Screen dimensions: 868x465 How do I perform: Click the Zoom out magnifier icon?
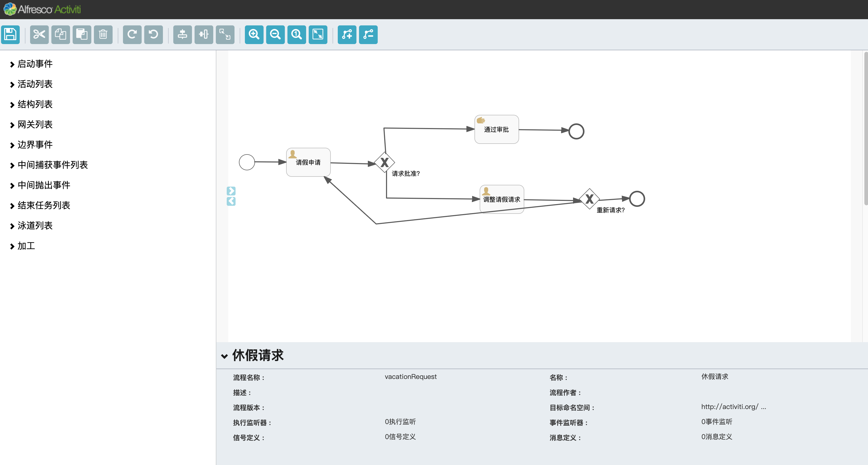pyautogui.click(x=275, y=34)
